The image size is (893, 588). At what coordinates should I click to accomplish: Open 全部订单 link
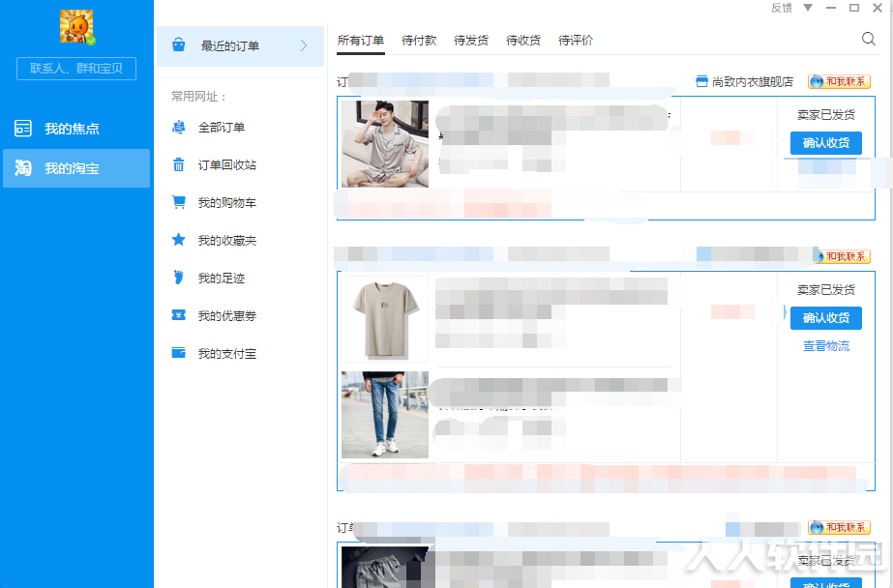[x=222, y=128]
